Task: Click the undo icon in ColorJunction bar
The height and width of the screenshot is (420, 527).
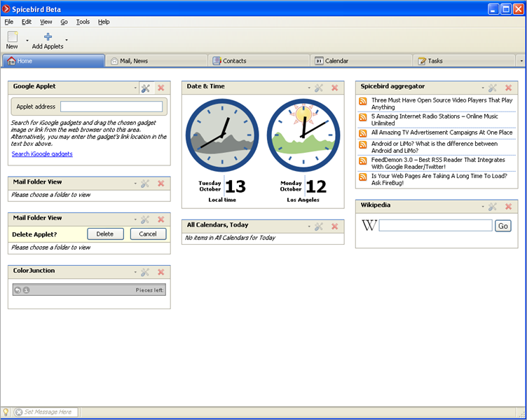Action: point(18,290)
